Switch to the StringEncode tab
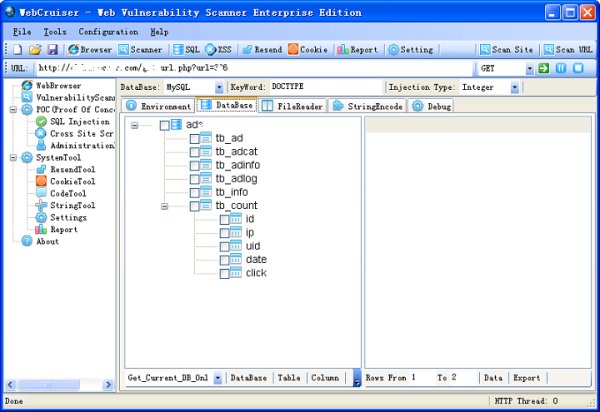This screenshot has height=412, width=600. point(367,106)
